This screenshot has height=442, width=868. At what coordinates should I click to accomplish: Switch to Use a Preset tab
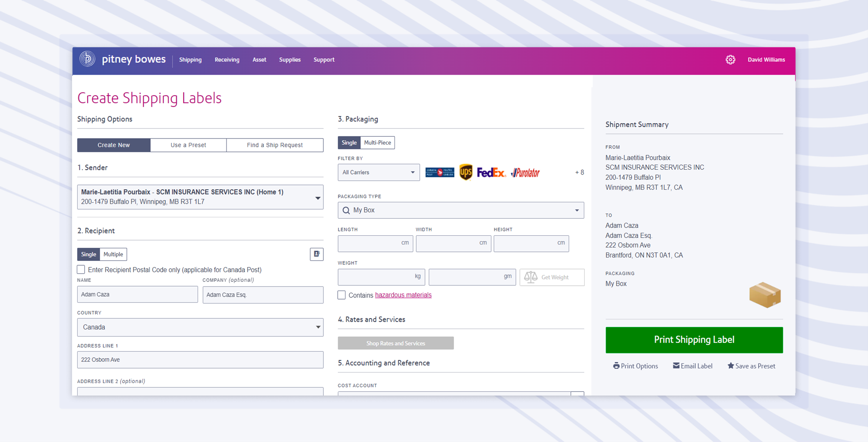188,145
